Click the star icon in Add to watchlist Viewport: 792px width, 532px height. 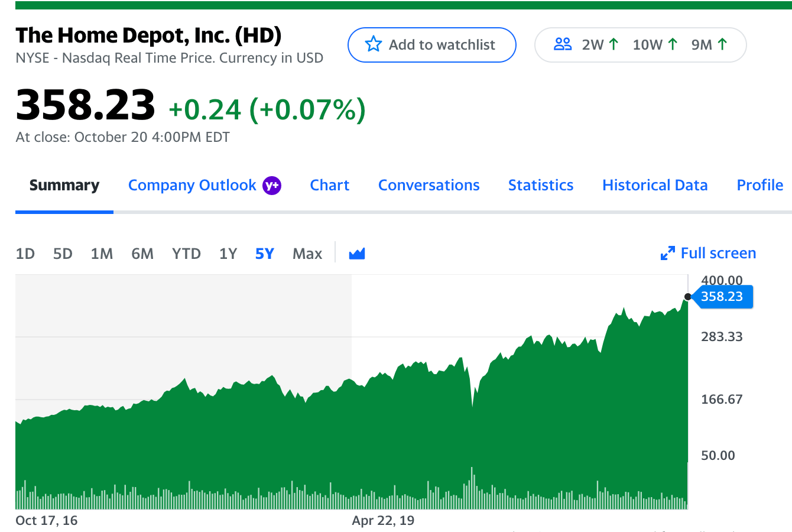pos(374,44)
